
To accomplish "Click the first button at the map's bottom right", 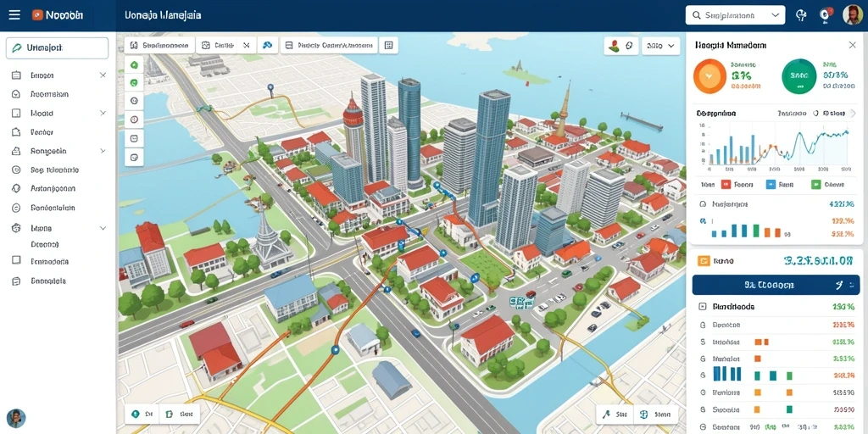I will tap(615, 414).
